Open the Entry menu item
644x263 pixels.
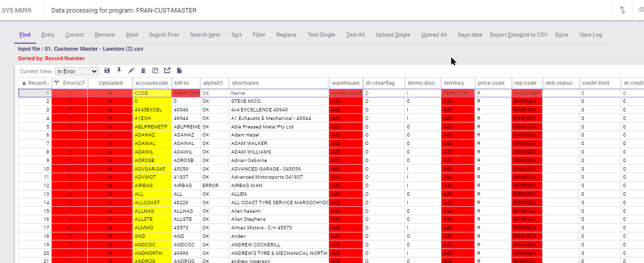(x=48, y=35)
